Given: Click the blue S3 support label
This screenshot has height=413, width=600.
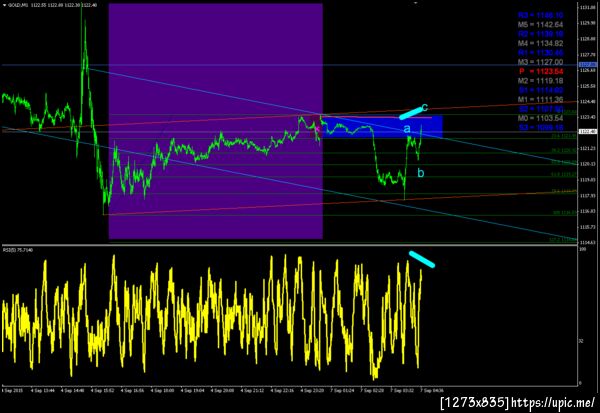Looking at the screenshot, I should (540, 127).
